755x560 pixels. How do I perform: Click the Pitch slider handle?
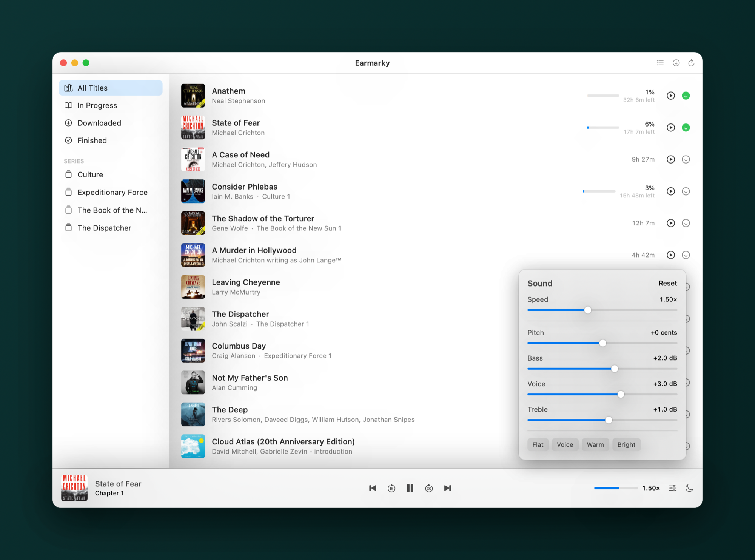pos(603,343)
